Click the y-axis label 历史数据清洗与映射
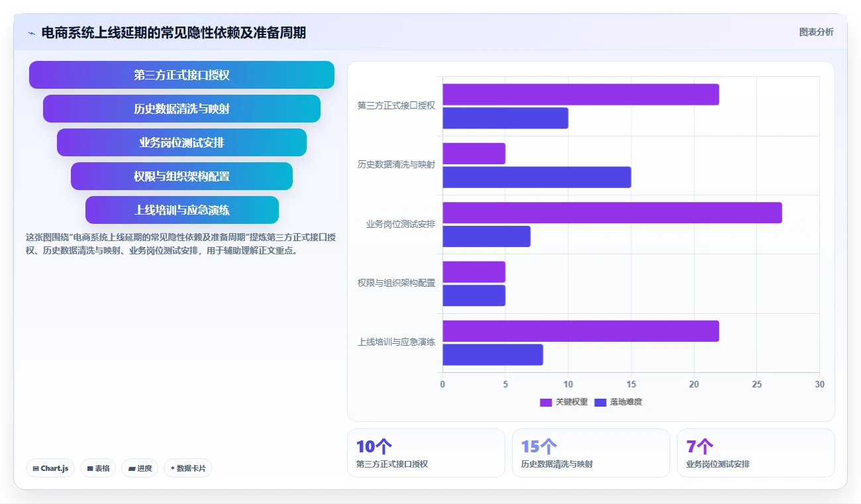The height and width of the screenshot is (504, 861). tap(396, 164)
